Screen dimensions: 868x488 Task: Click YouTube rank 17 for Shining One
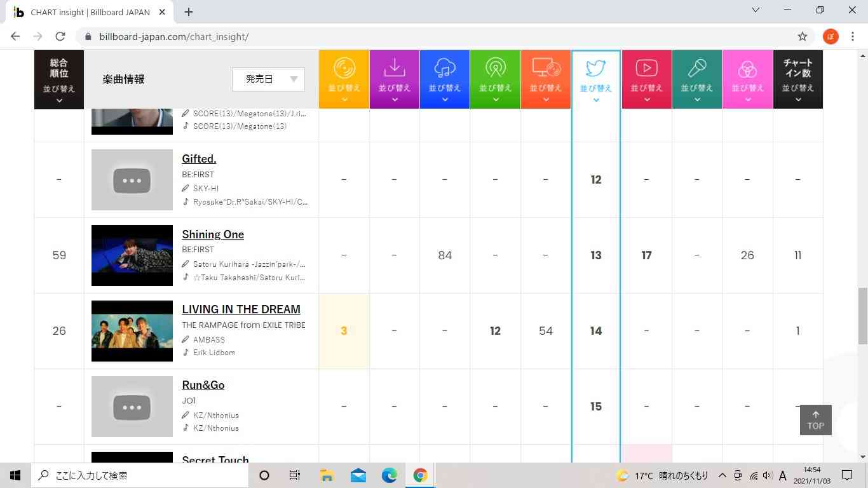[x=647, y=255]
